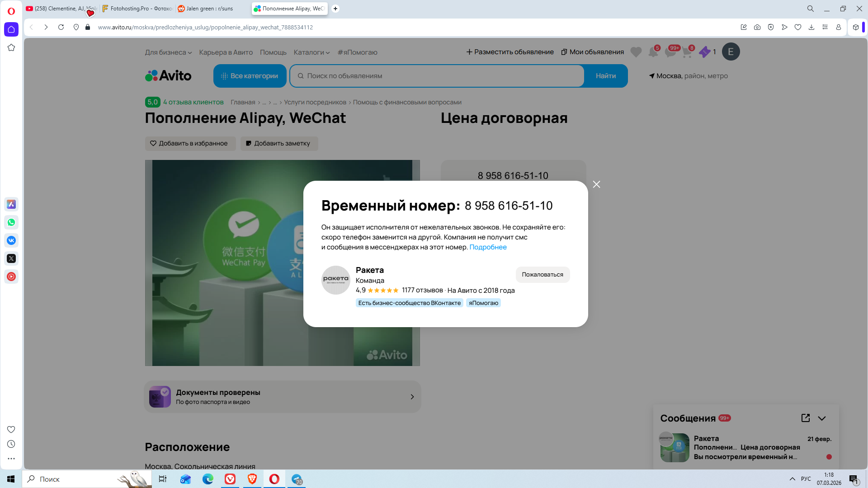Switch to Fotohosting.Pro browser tab
The image size is (868, 488).
137,9
